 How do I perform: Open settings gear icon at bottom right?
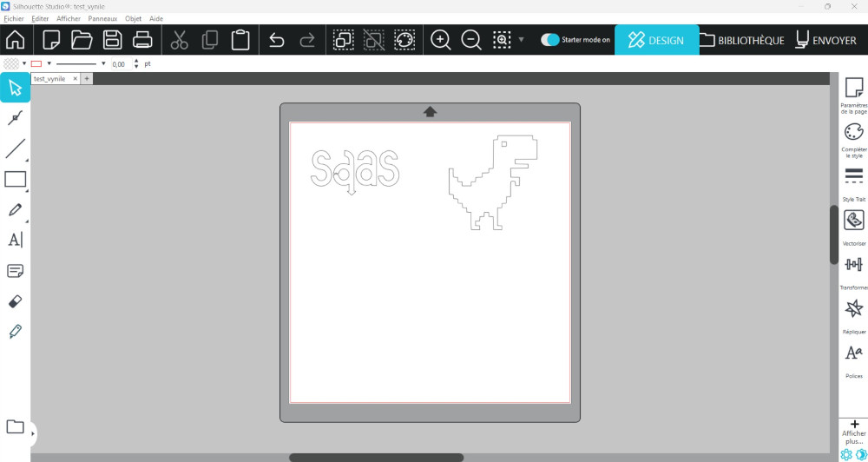pos(845,455)
